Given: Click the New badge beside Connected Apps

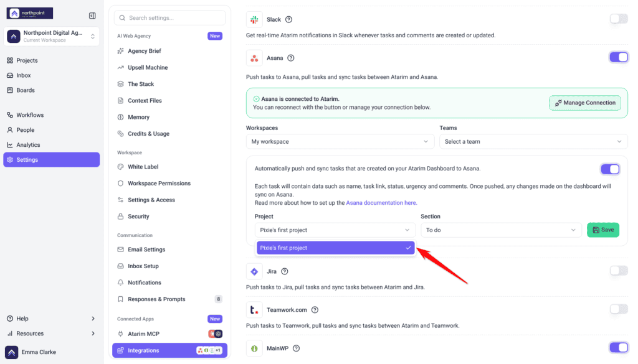Looking at the screenshot, I should 215,319.
